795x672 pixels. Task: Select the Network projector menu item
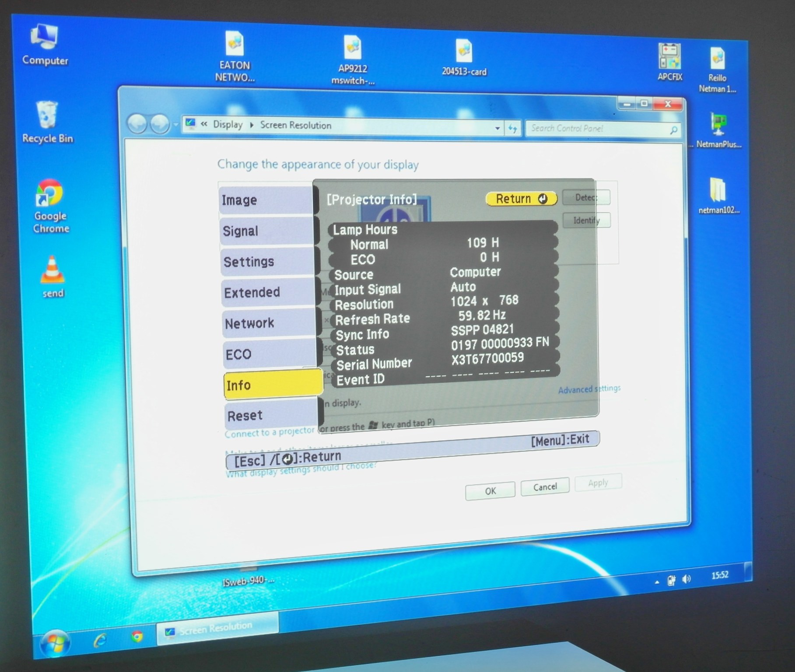coord(269,323)
